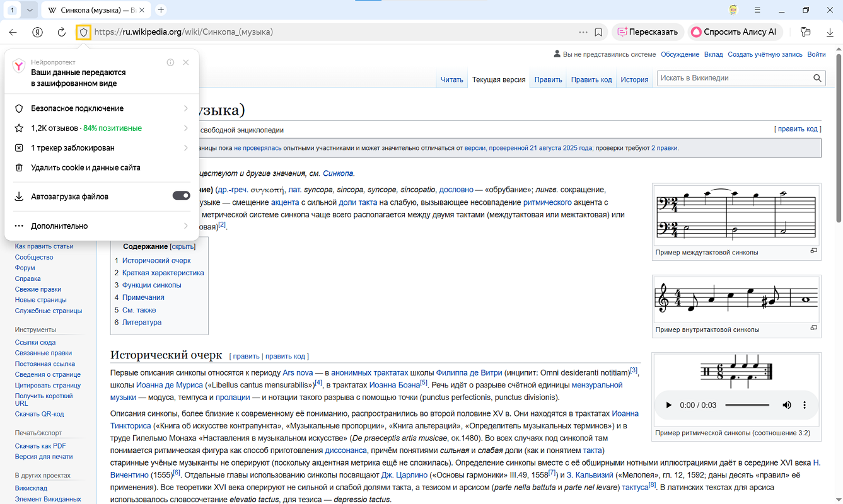Open Краткая характеристика contents link
Viewport: 843px width, 504px height.
pos(163,273)
